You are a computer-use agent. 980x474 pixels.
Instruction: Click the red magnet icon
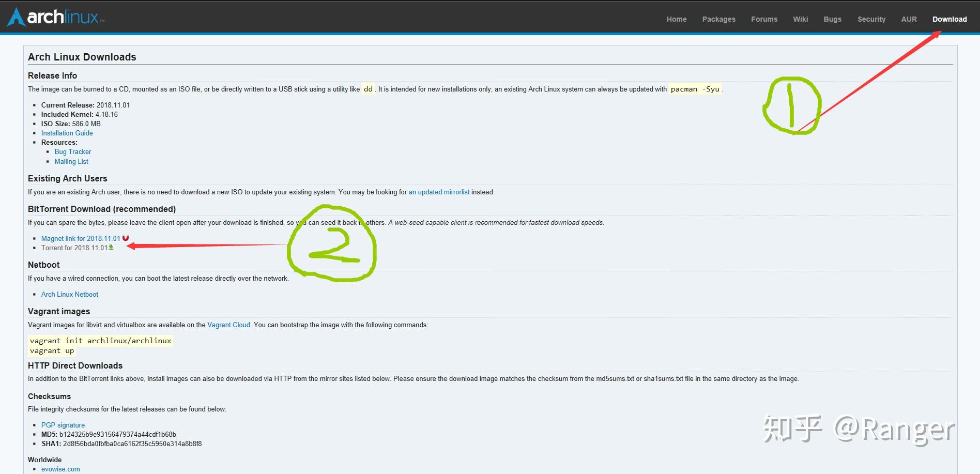pyautogui.click(x=126, y=238)
